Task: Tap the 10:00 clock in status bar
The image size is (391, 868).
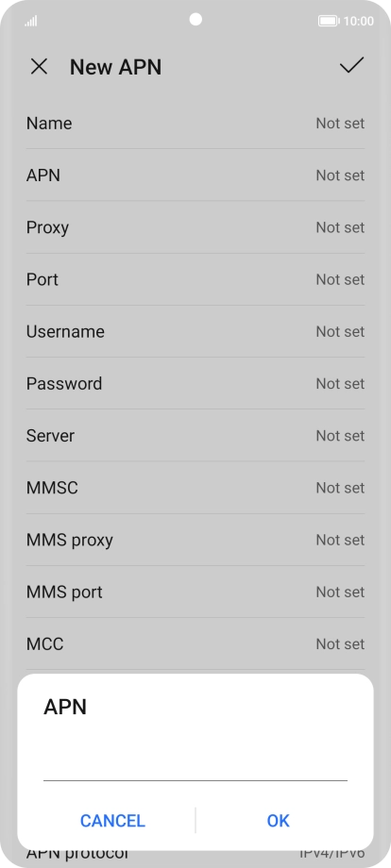Action: pyautogui.click(x=358, y=21)
